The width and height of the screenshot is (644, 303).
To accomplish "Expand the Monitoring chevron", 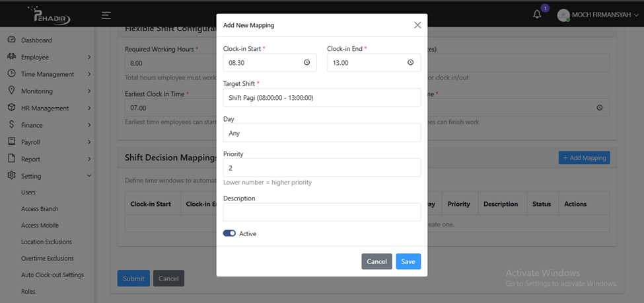I will pyautogui.click(x=89, y=91).
